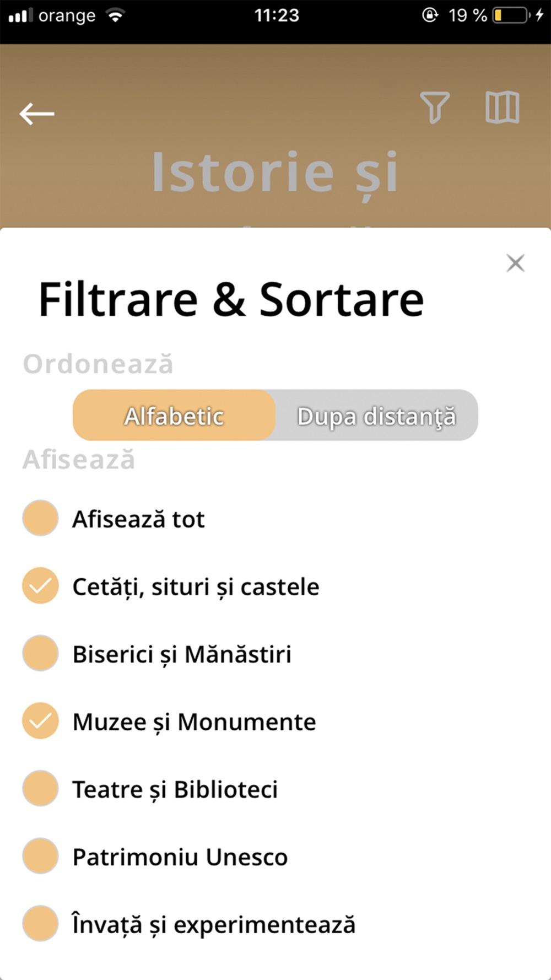The width and height of the screenshot is (551, 980).
Task: Open the filter funnel icon
Action: 435,107
